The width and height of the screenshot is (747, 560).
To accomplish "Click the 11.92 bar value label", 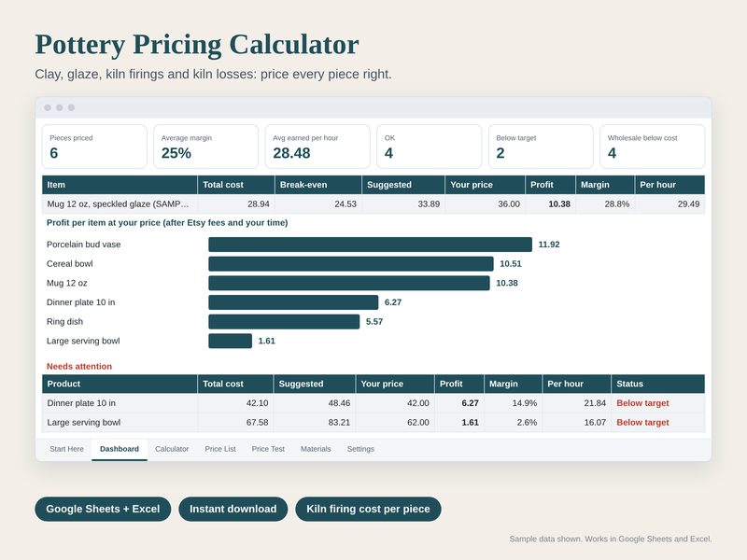I will (x=549, y=245).
